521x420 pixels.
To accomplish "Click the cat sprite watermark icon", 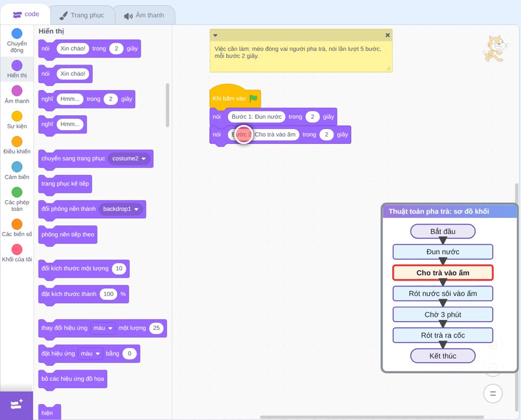I will click(495, 48).
